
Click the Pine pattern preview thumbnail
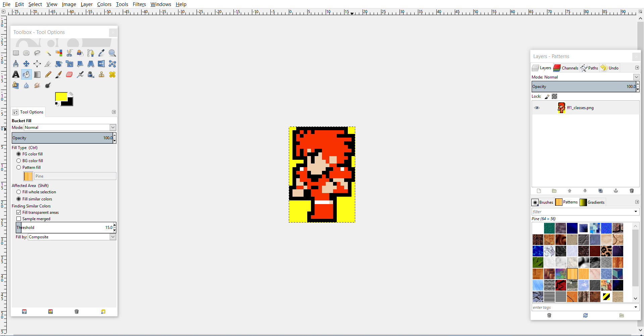click(28, 176)
